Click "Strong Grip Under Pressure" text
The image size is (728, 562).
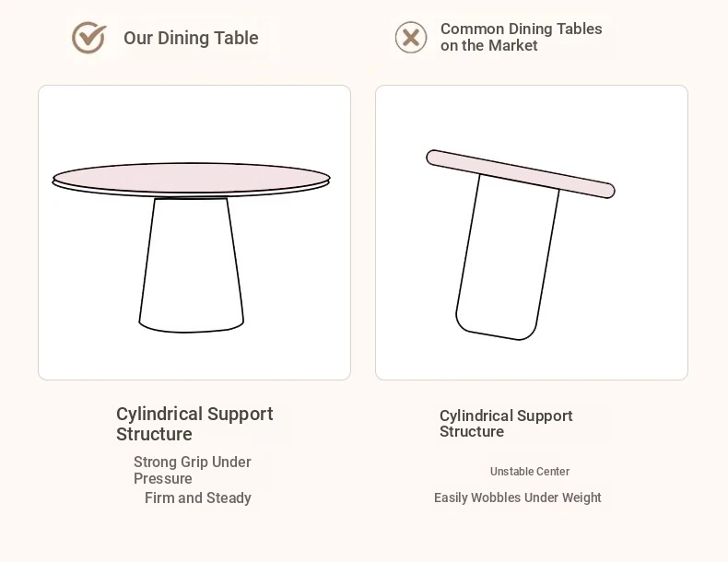[193, 470]
